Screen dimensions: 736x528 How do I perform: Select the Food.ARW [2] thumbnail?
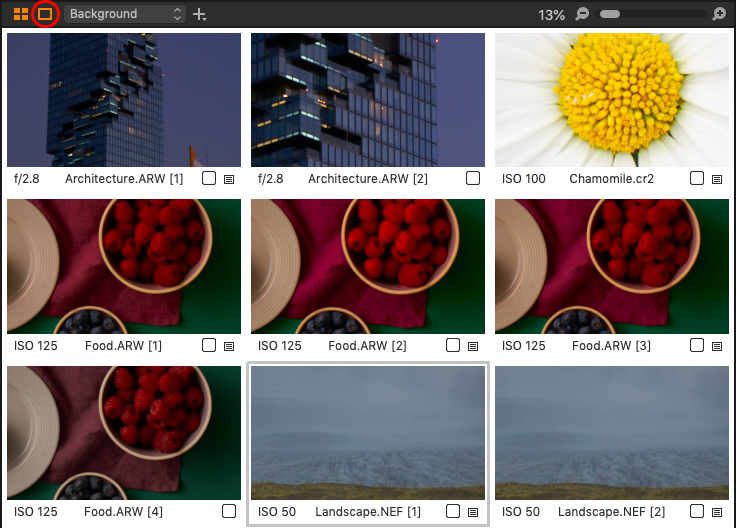[x=368, y=267]
